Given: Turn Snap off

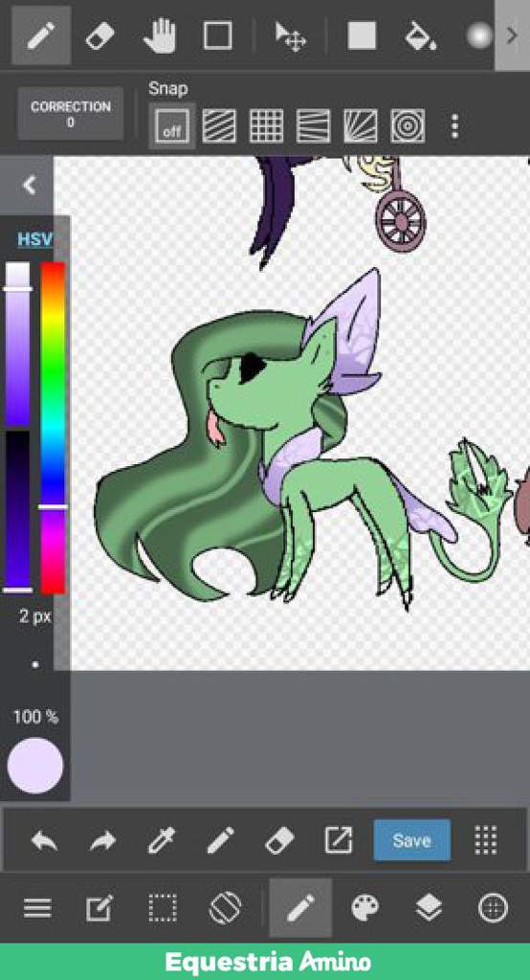Looking at the screenshot, I should 172,126.
